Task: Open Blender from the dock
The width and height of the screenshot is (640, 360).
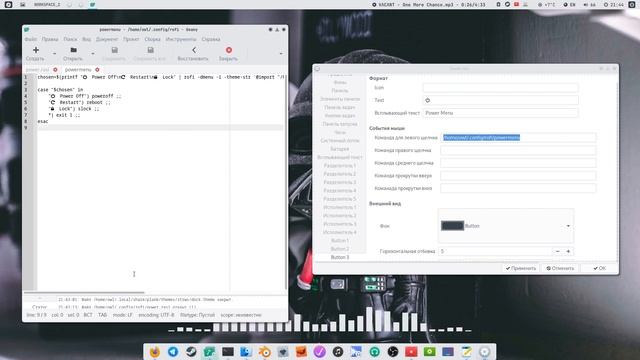Action: (264, 352)
